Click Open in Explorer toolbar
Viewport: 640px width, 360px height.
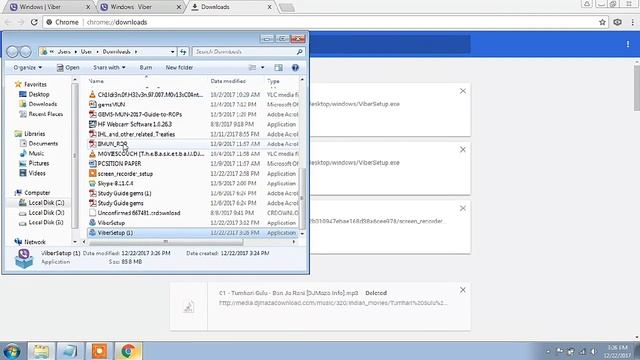[x=68, y=67]
